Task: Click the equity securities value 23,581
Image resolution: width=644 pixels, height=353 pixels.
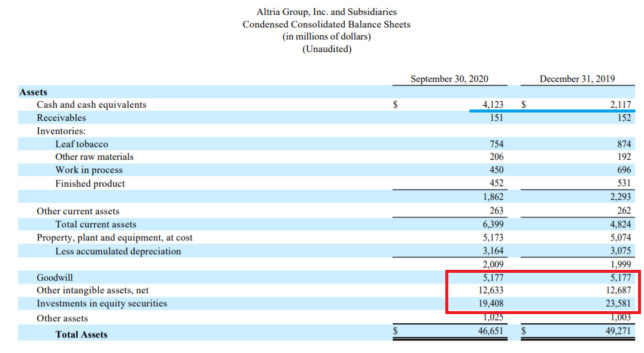Action: (618, 303)
